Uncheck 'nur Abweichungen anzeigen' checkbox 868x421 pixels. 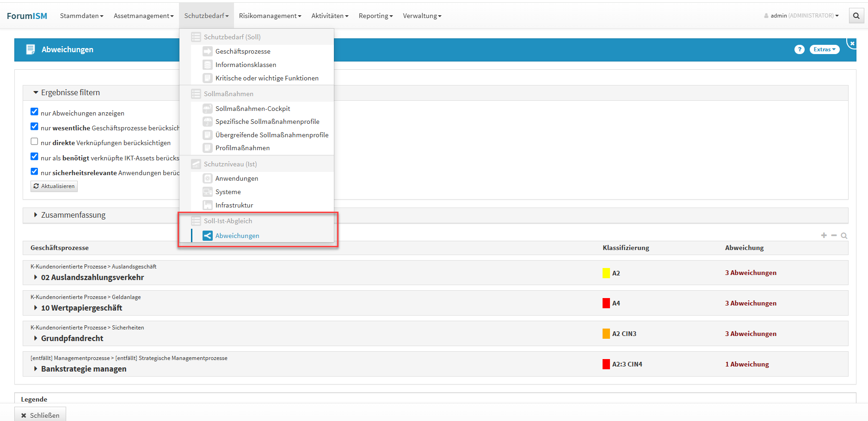coord(34,112)
